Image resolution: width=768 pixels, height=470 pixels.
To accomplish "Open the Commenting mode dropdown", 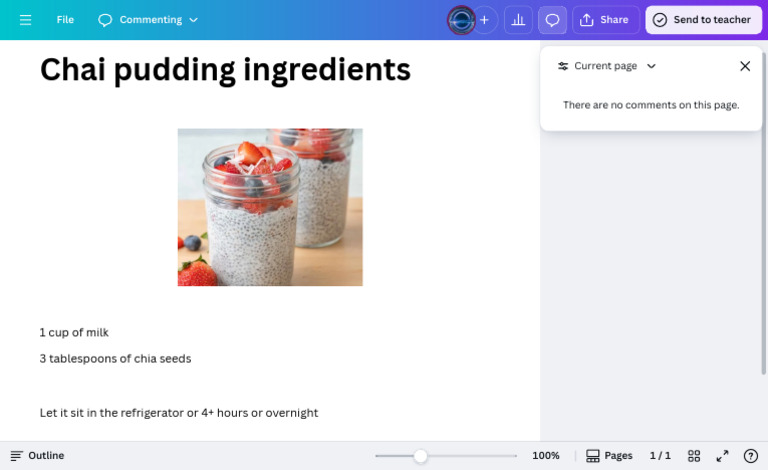I will 148,20.
